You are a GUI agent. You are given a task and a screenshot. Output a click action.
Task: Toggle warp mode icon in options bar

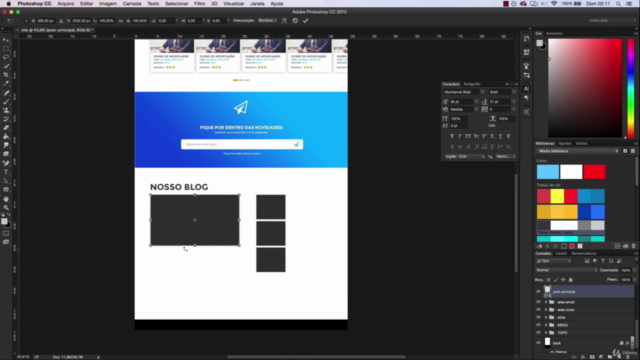pyautogui.click(x=284, y=21)
